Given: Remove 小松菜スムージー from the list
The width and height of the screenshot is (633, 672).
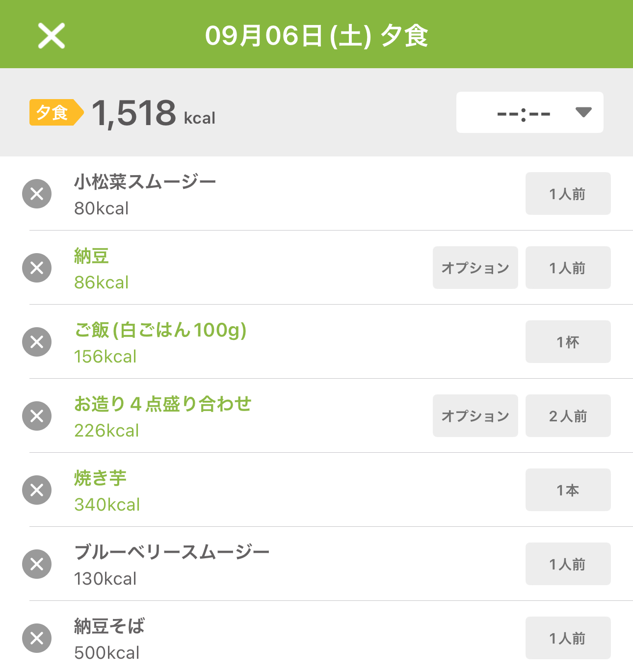Looking at the screenshot, I should point(37,194).
